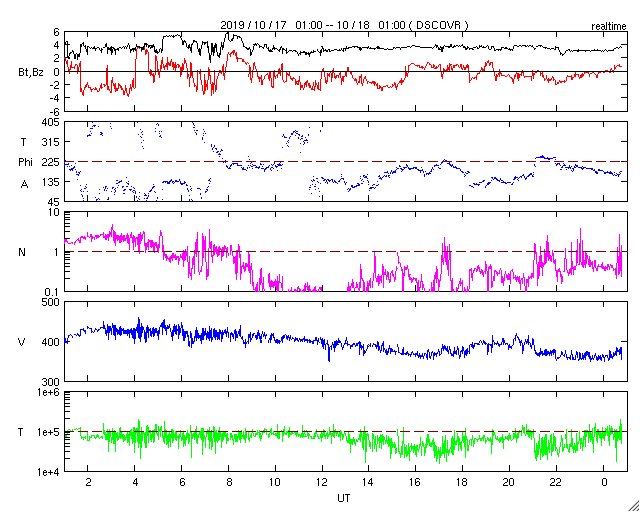Select the 'Bt,Bz' panel label
This screenshot has height=512, width=640.
31,74
